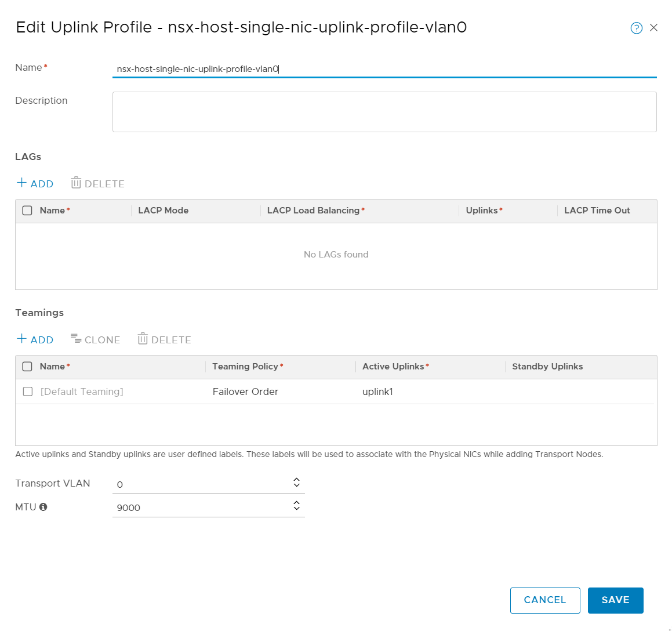
Task: Select the Default Teaming row checkbox
Action: (x=28, y=391)
